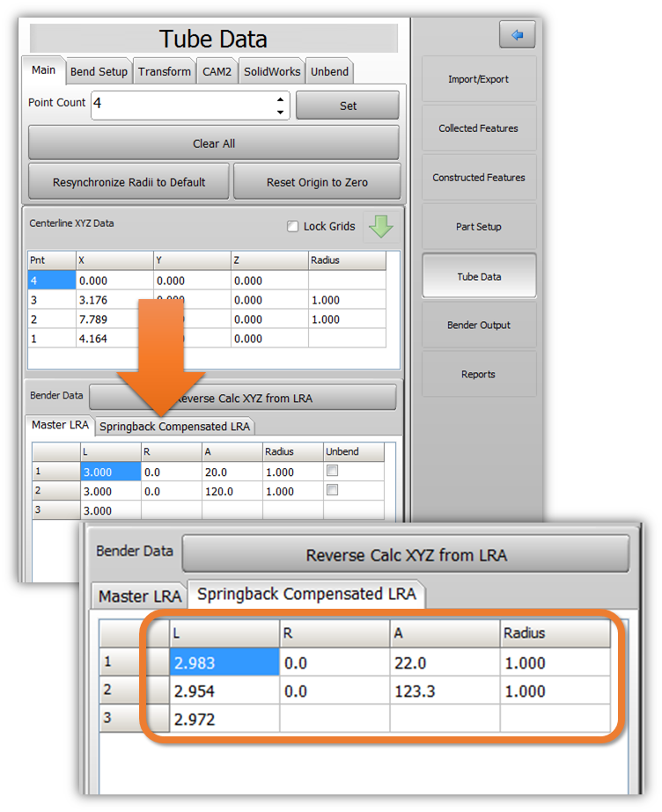The image size is (662, 812).
Task: Click Reset Origin to Zero button
Action: point(317,182)
